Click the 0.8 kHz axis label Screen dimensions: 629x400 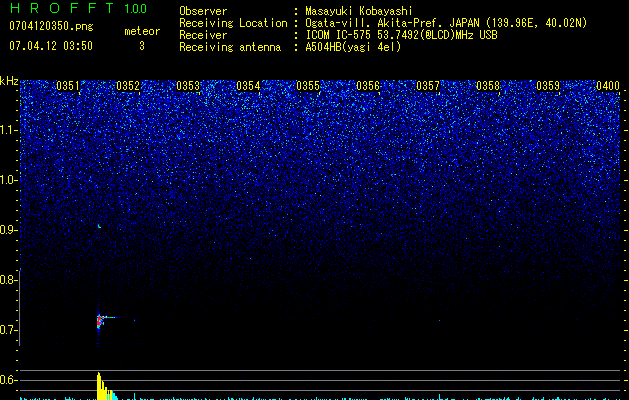(x=8, y=280)
